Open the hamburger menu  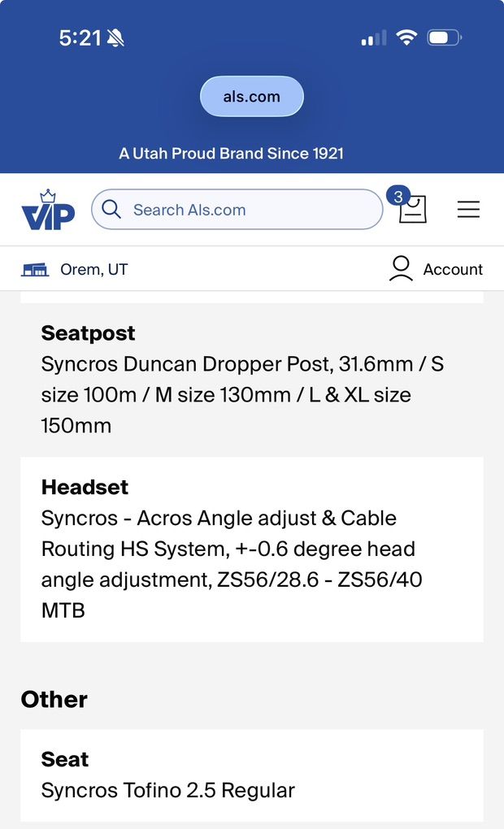pyautogui.click(x=468, y=210)
